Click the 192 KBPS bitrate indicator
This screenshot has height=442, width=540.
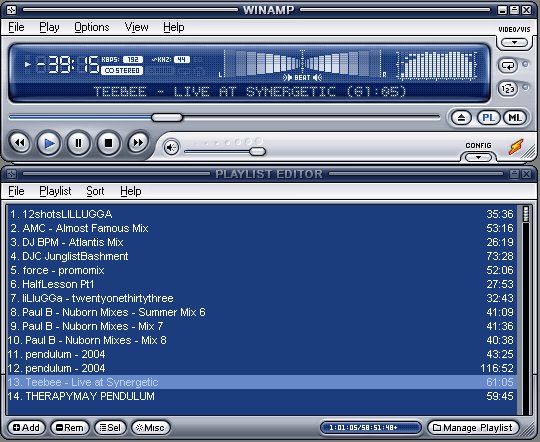(x=133, y=60)
